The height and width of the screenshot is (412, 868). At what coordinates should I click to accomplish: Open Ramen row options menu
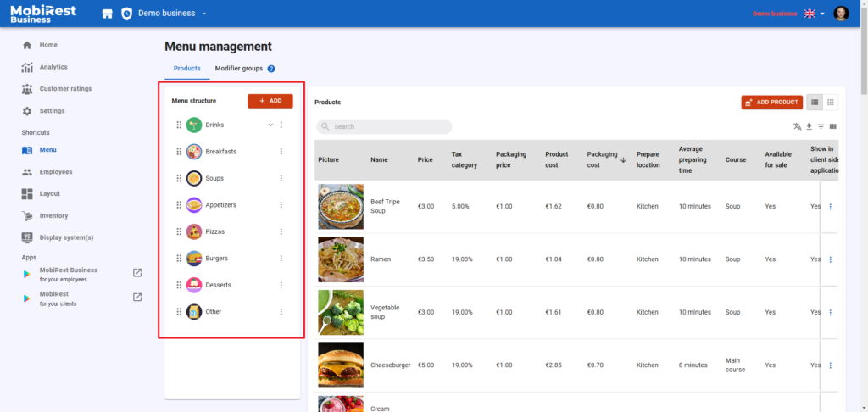[x=830, y=259]
